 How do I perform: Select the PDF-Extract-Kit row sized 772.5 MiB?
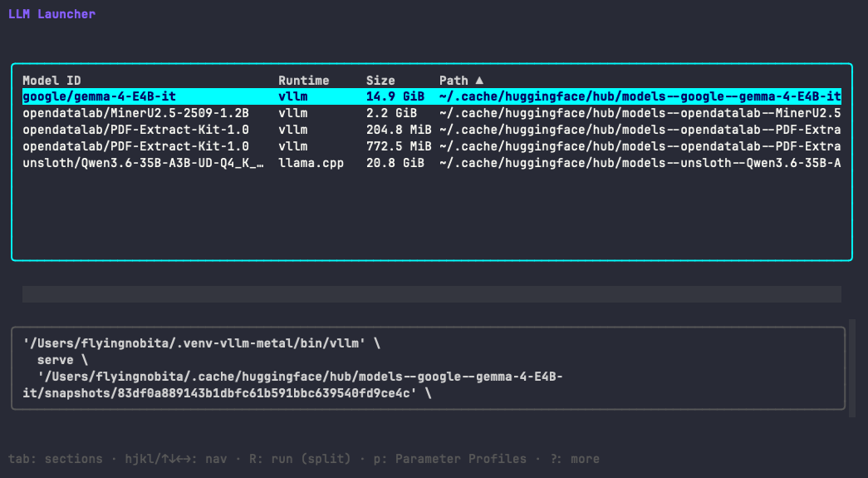432,146
